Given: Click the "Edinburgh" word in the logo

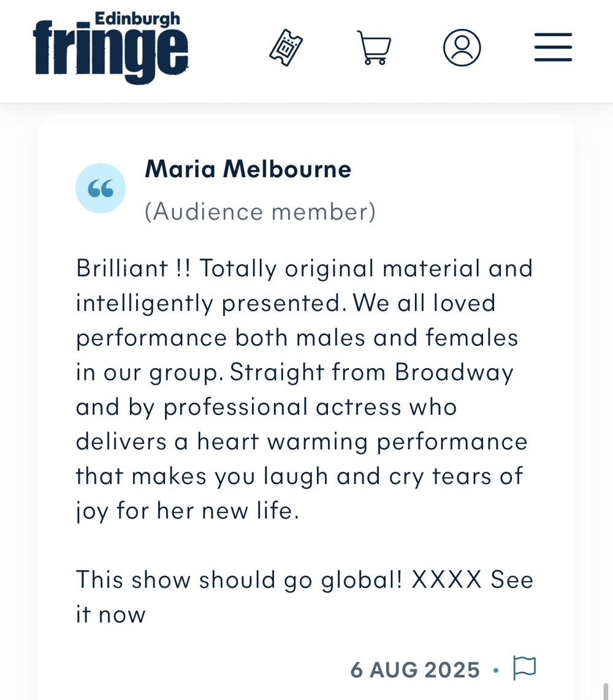Looking at the screenshot, I should point(137,18).
